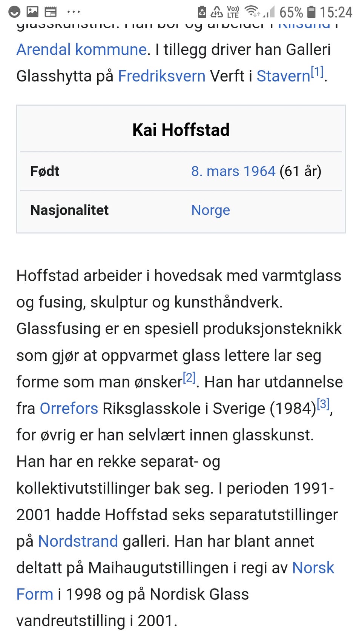Viewport: 362px width, 644px height.
Task: Tap the 15:24 clock in status bar
Action: (336, 12)
